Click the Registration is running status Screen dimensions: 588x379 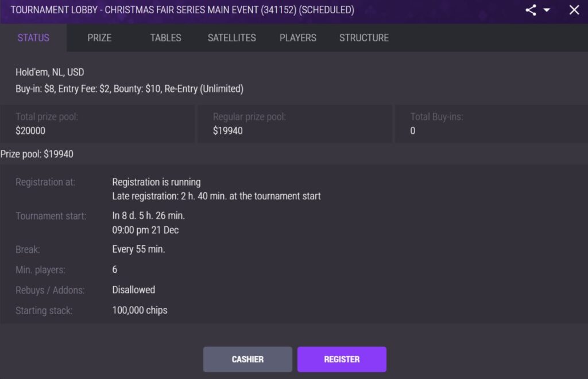[156, 181]
